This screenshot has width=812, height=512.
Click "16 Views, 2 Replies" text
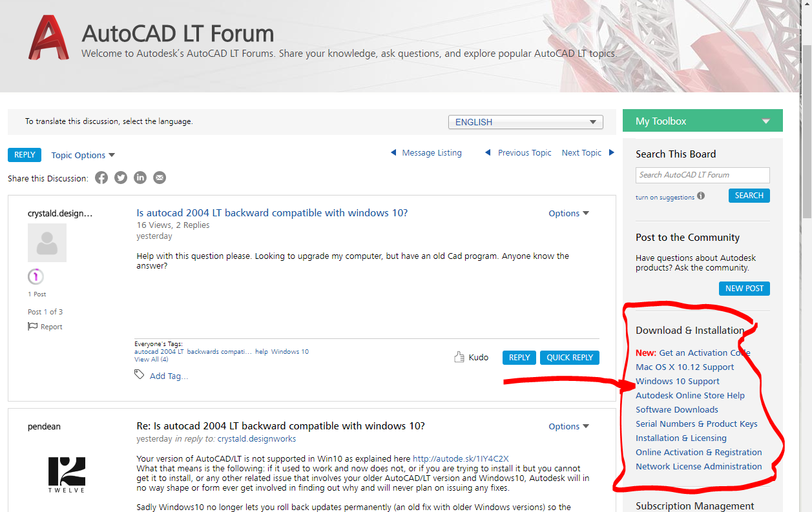(173, 225)
